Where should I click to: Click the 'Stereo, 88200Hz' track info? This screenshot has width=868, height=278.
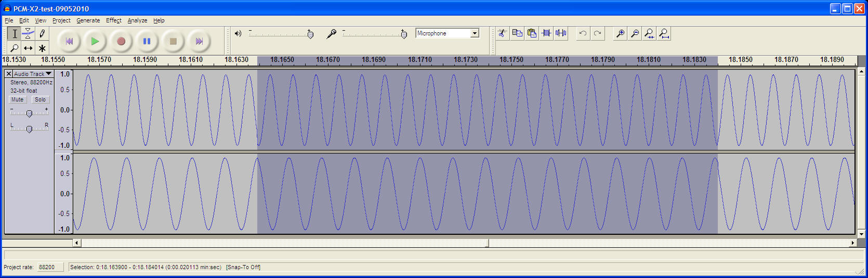[x=31, y=82]
